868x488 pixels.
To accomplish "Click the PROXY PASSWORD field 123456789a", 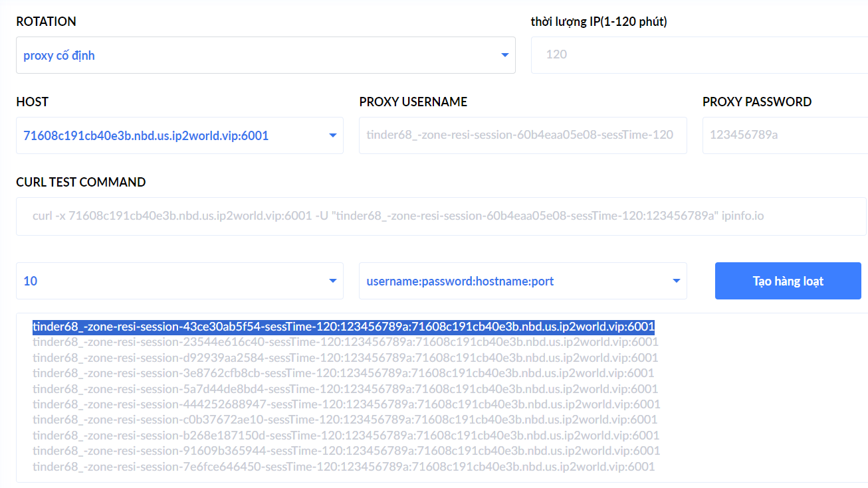I will 785,135.
